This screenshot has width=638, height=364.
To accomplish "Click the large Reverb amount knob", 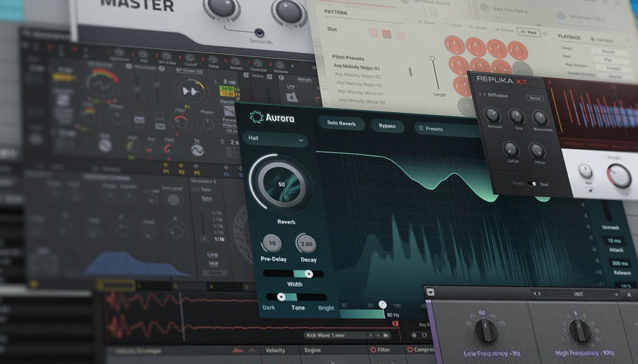I will tap(281, 184).
